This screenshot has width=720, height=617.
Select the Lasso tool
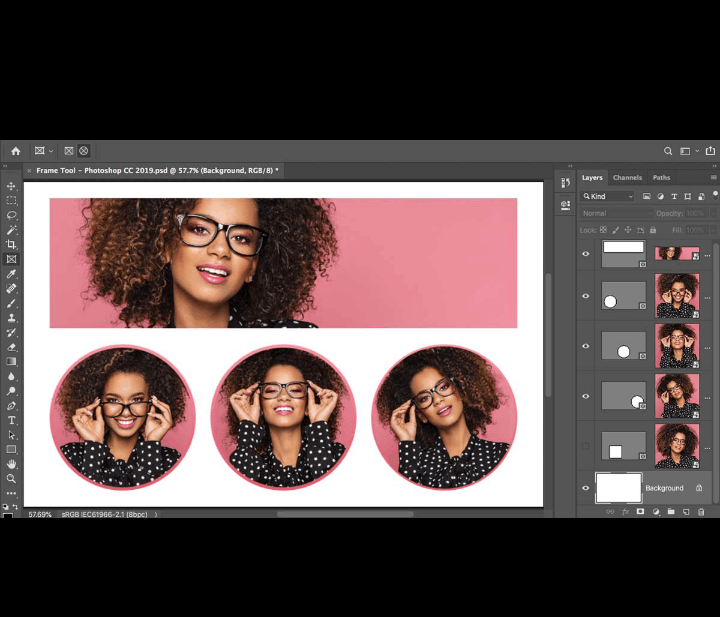click(11, 215)
